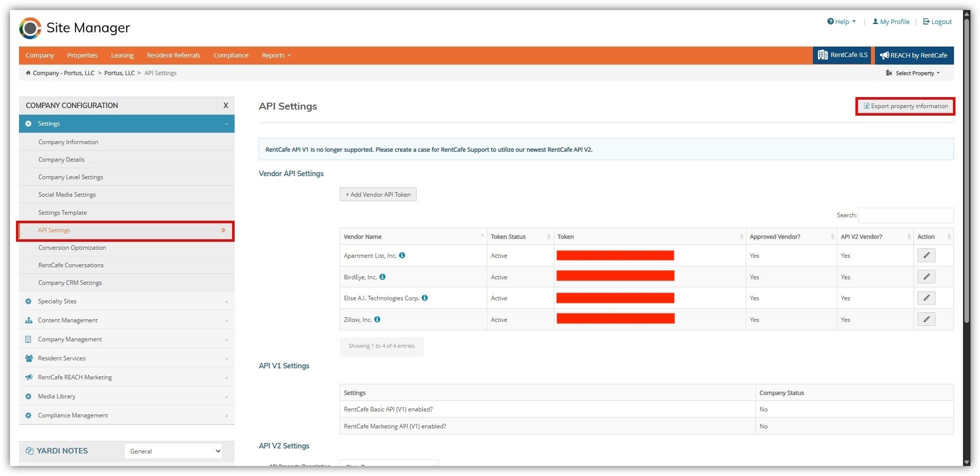This screenshot has height=476, width=980.
Task: Edit the Elise A.I. Technologies Corp. token row
Action: (x=926, y=298)
